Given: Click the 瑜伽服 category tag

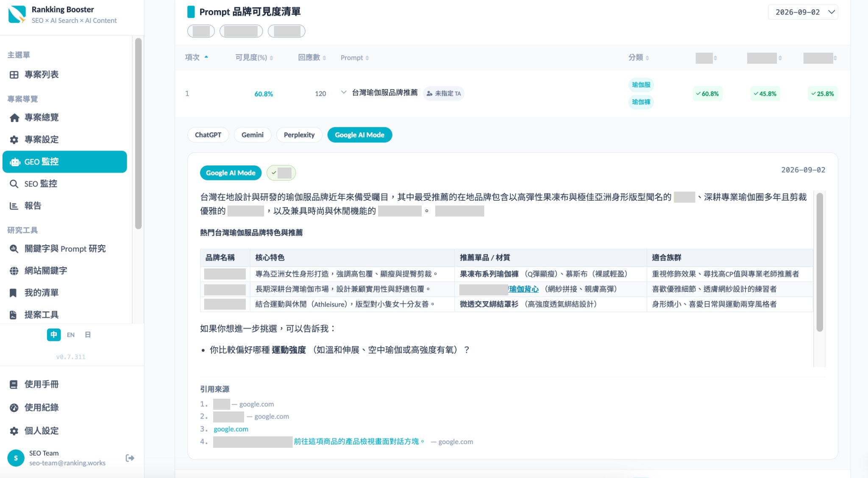Looking at the screenshot, I should (641, 85).
